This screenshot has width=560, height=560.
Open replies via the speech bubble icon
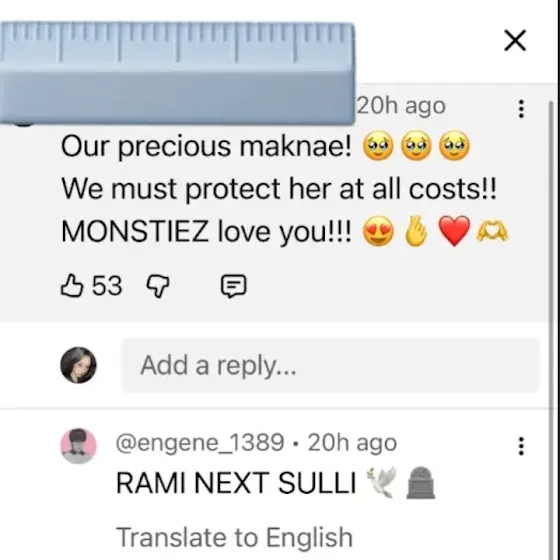pos(234,286)
